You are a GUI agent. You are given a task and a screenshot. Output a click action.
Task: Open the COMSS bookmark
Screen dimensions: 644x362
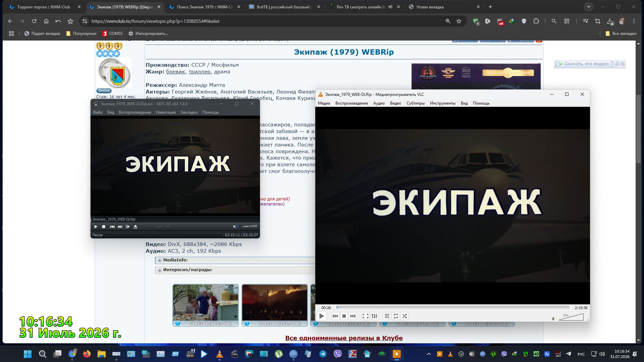click(x=112, y=34)
